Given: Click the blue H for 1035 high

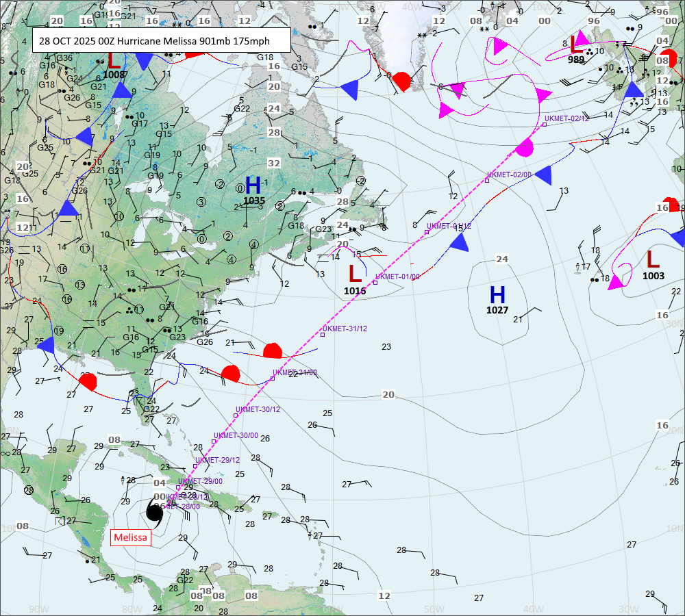Looking at the screenshot, I should tap(253, 185).
